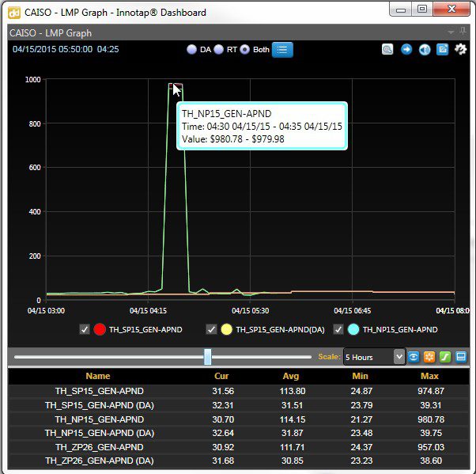
Task: Click Max value 974.87
Action: pos(431,391)
